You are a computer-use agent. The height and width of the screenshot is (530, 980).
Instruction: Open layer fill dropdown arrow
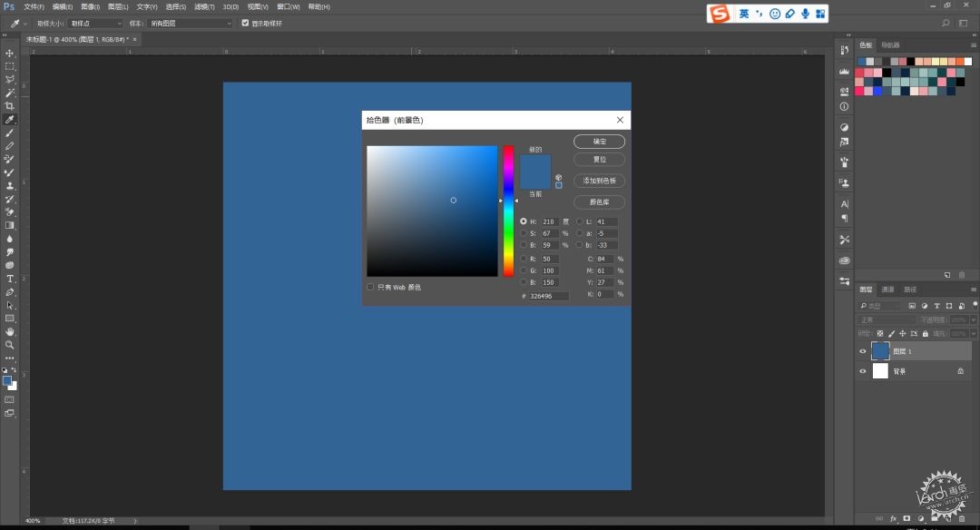point(973,334)
